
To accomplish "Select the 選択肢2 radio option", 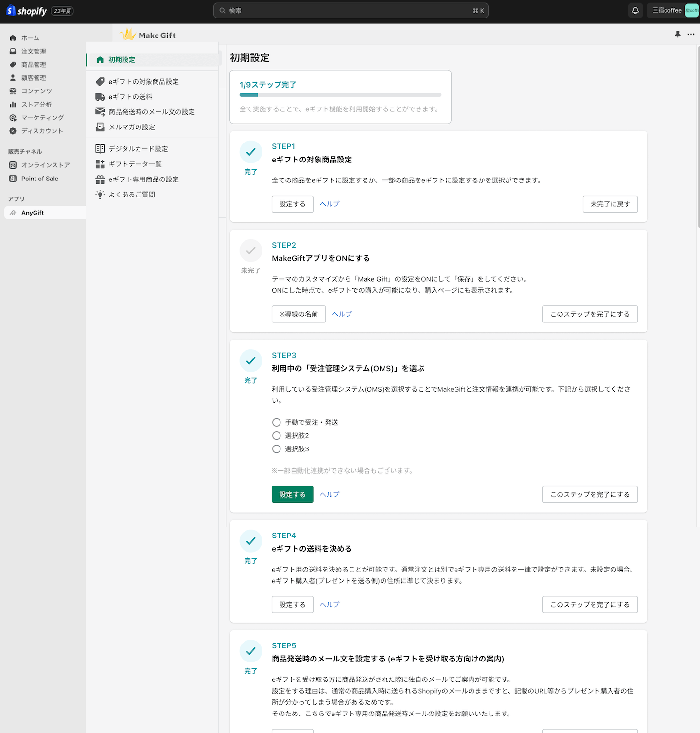I will coord(277,436).
